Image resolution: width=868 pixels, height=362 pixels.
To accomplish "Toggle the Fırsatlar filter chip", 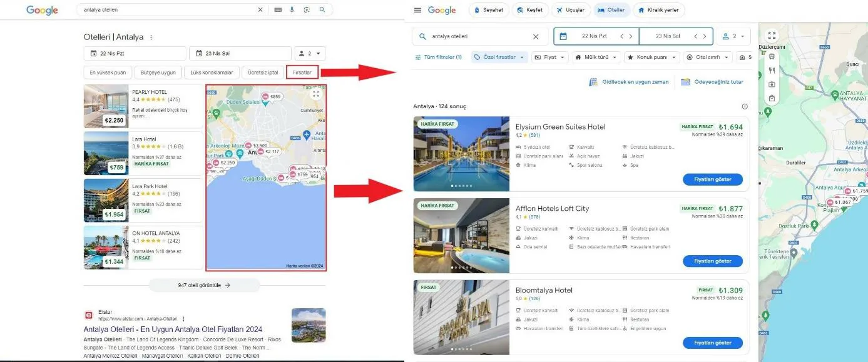I will [x=302, y=73].
